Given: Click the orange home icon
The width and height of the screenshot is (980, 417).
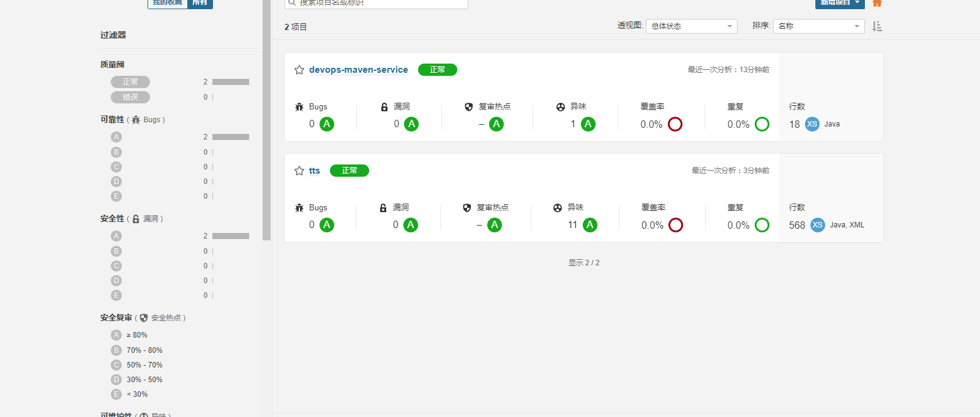Looking at the screenshot, I should pyautogui.click(x=877, y=3).
